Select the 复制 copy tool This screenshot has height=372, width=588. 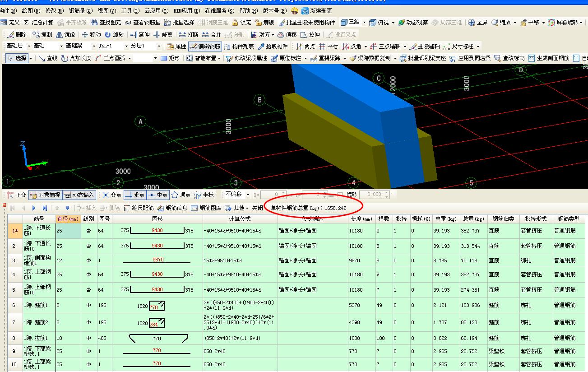pos(42,34)
